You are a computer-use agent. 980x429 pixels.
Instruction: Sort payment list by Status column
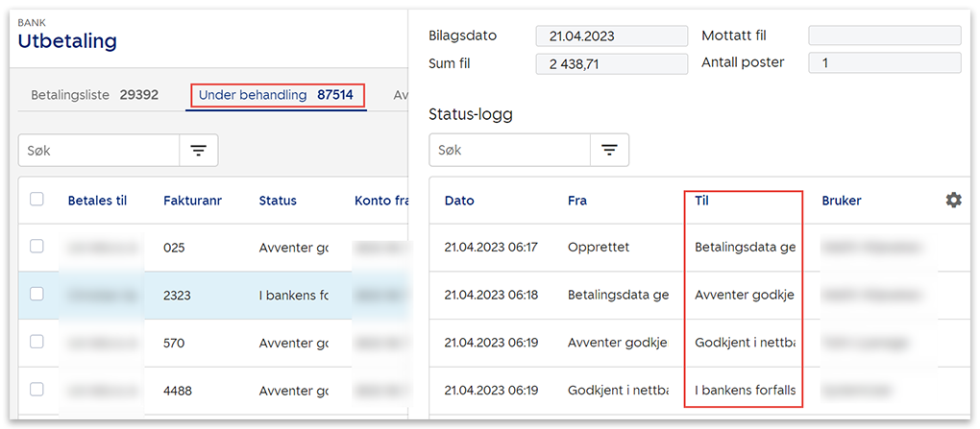pyautogui.click(x=278, y=201)
